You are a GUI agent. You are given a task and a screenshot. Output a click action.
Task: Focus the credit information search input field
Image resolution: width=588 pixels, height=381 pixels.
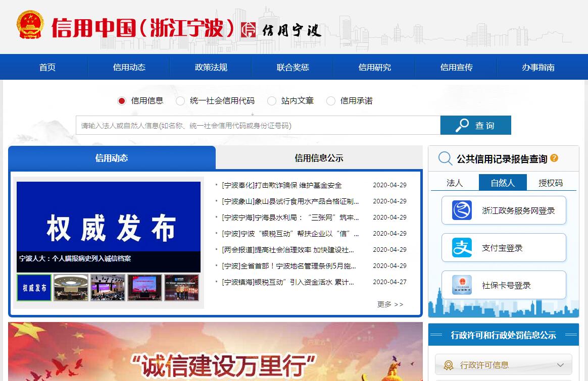(258, 126)
